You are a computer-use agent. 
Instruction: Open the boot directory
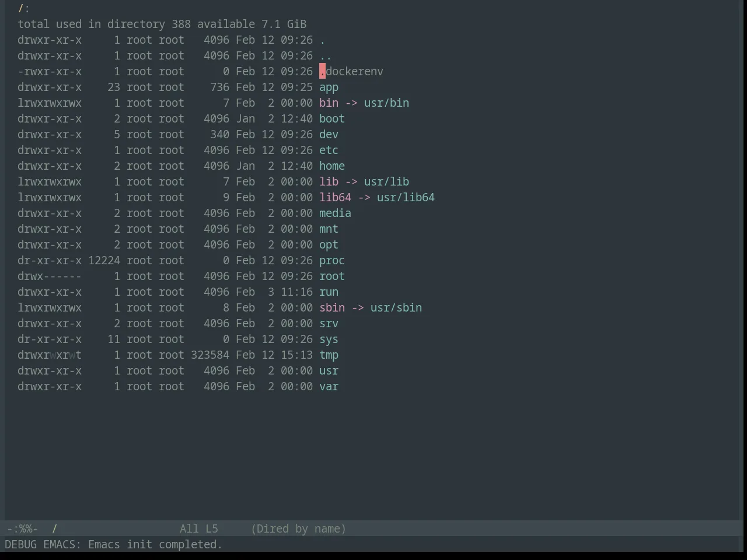332,119
